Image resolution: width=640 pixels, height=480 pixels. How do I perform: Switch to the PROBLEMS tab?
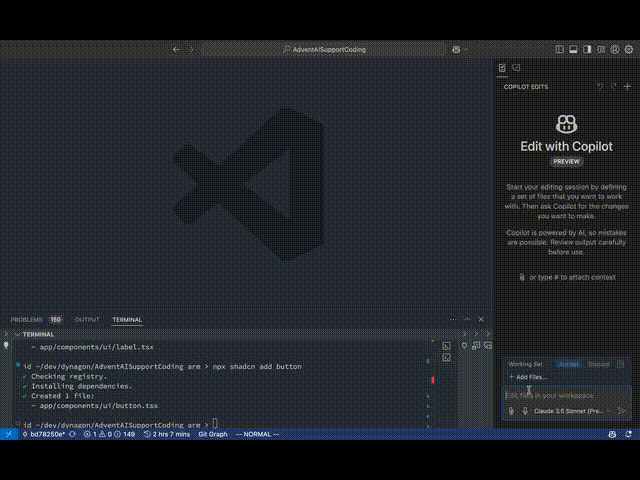point(27,320)
